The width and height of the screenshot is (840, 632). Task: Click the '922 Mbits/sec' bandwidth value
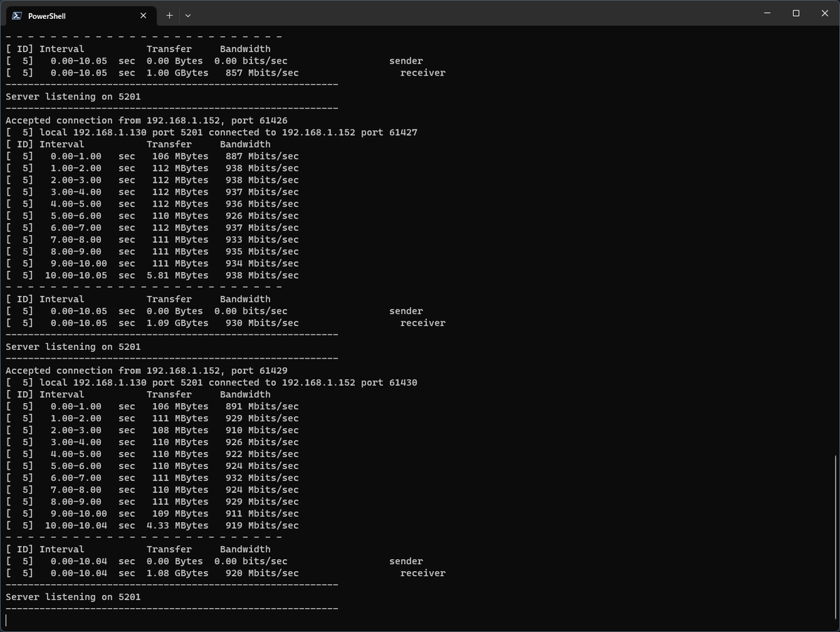point(262,454)
